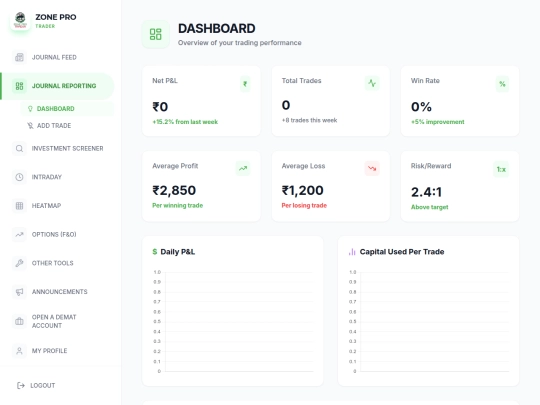The height and width of the screenshot is (405, 540).
Task: Click '+5% improvement' text
Action: click(x=438, y=122)
